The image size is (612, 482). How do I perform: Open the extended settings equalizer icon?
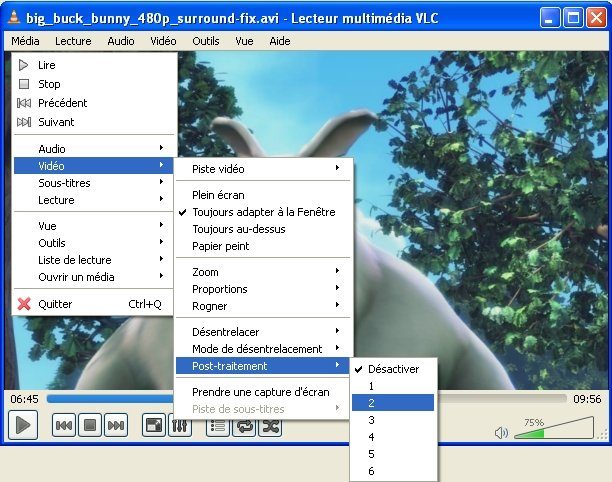pos(180,425)
